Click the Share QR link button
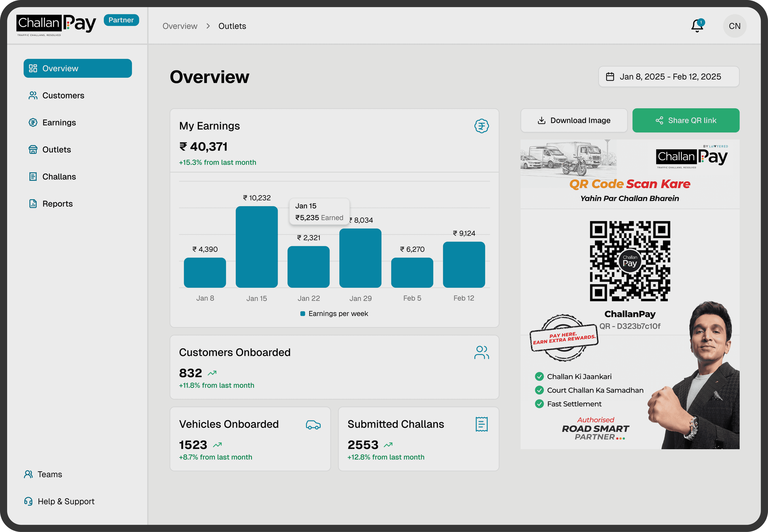The width and height of the screenshot is (768, 532). pyautogui.click(x=686, y=120)
